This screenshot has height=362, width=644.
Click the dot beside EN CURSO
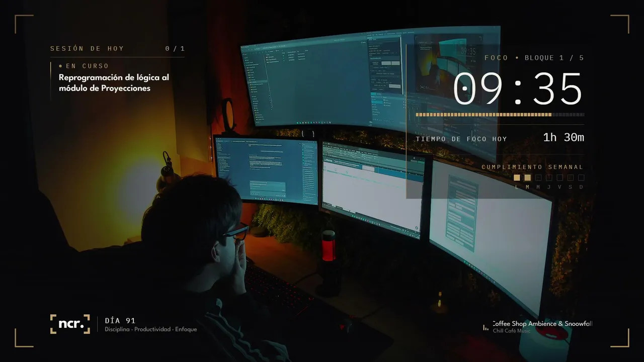point(61,66)
